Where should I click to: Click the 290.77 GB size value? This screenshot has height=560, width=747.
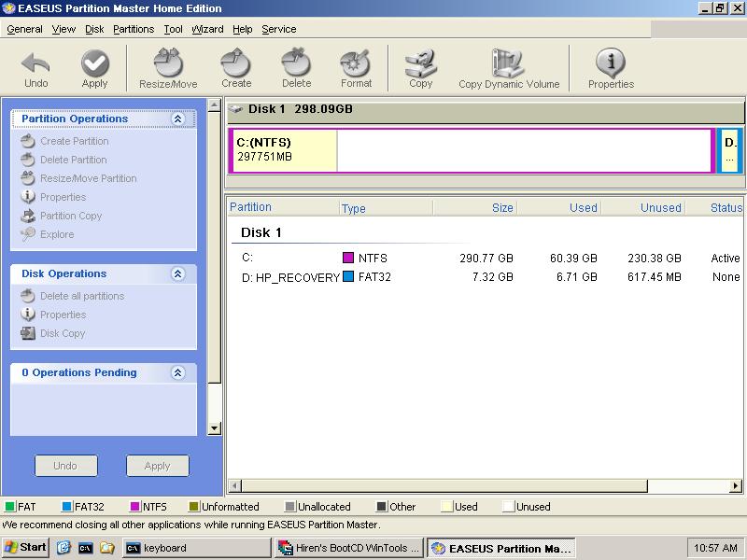coord(486,259)
